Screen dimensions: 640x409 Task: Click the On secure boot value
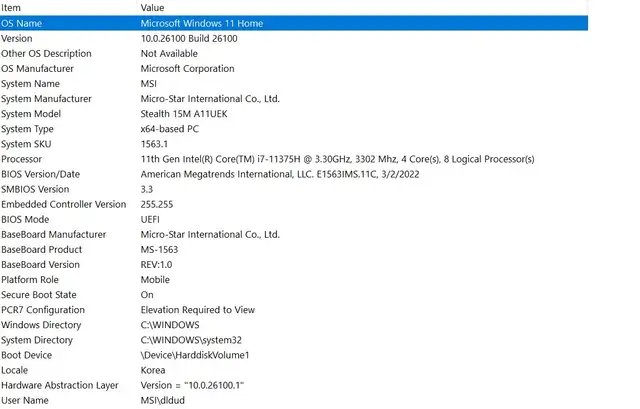[x=147, y=295]
